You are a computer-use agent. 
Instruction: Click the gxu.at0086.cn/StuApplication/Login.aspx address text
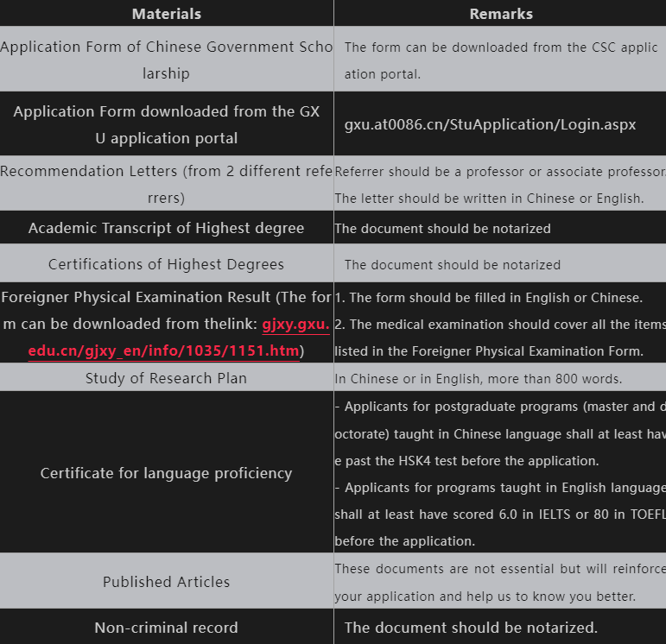click(x=490, y=124)
